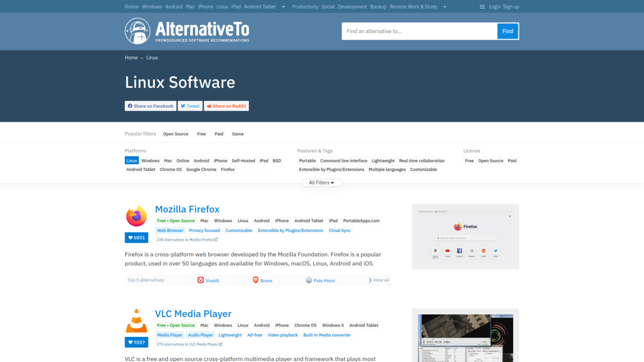Expand the All Filters dropdown
Viewport: 644px width, 362px height.
click(x=321, y=183)
